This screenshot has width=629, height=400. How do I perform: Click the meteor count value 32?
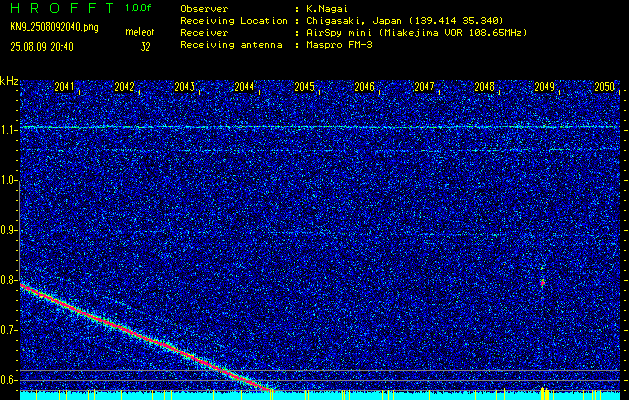145,47
